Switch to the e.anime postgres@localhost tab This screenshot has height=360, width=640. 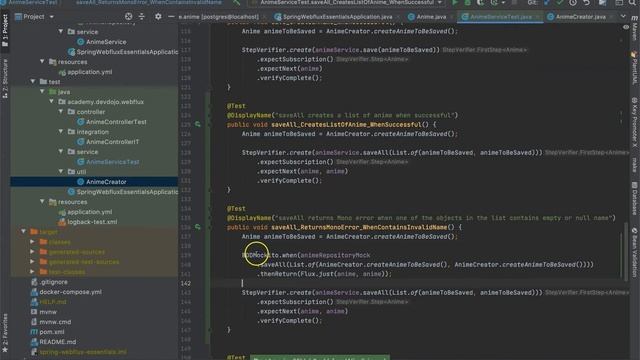(x=219, y=17)
